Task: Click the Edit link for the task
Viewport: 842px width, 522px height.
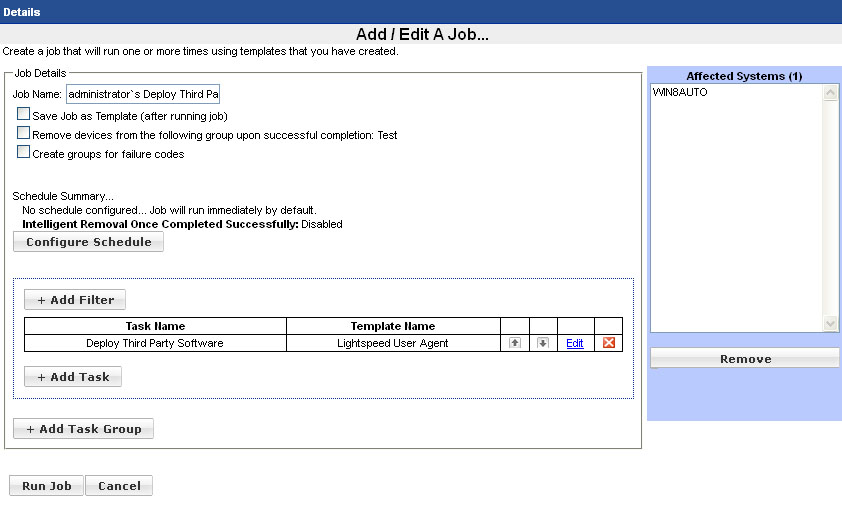Action: (574, 343)
